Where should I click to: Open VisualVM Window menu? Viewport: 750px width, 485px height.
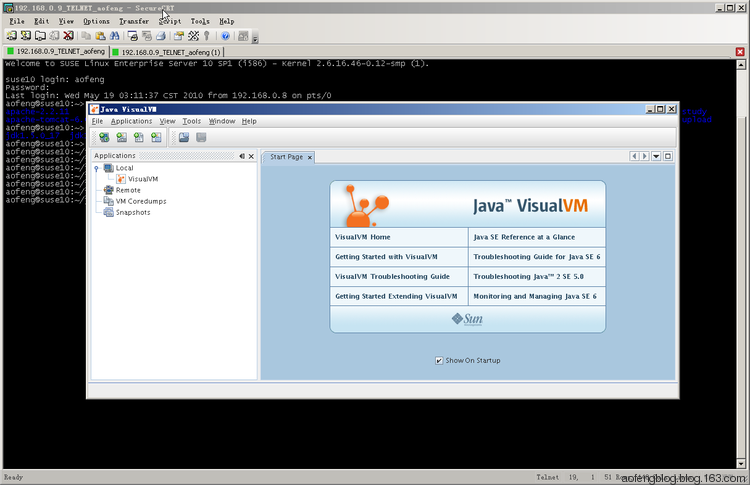[222, 121]
